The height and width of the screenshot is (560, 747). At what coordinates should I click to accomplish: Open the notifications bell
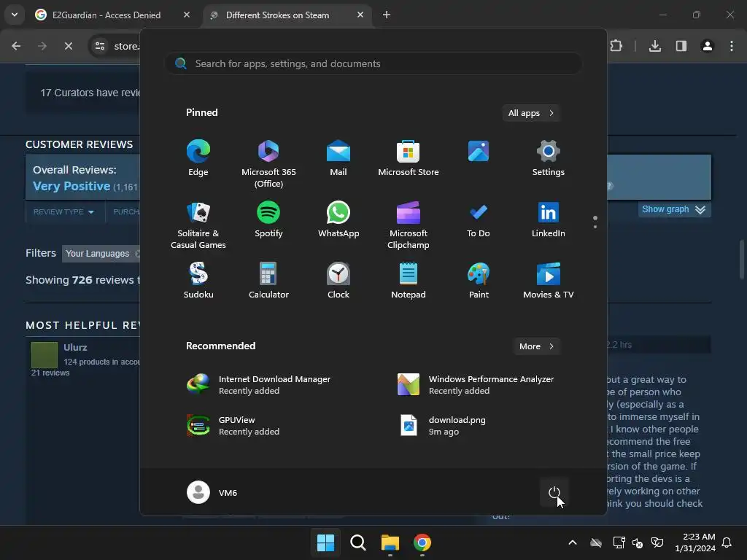pos(727,542)
